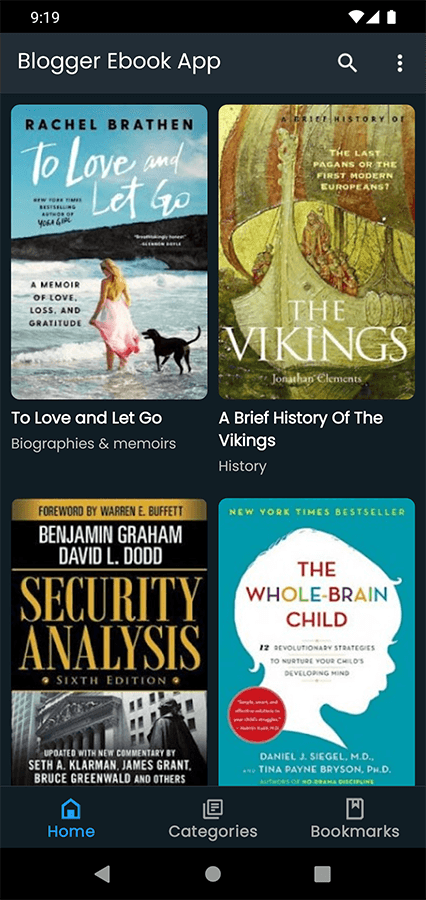Image resolution: width=426 pixels, height=900 pixels.
Task: Tap the Bookmarks icon
Action: 355,809
